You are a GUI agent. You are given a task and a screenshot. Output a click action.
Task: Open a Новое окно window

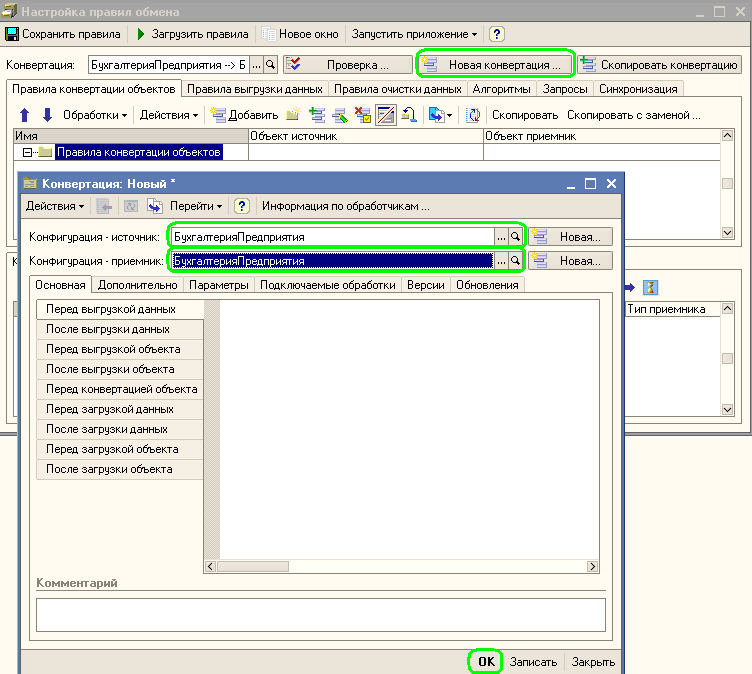click(x=300, y=34)
